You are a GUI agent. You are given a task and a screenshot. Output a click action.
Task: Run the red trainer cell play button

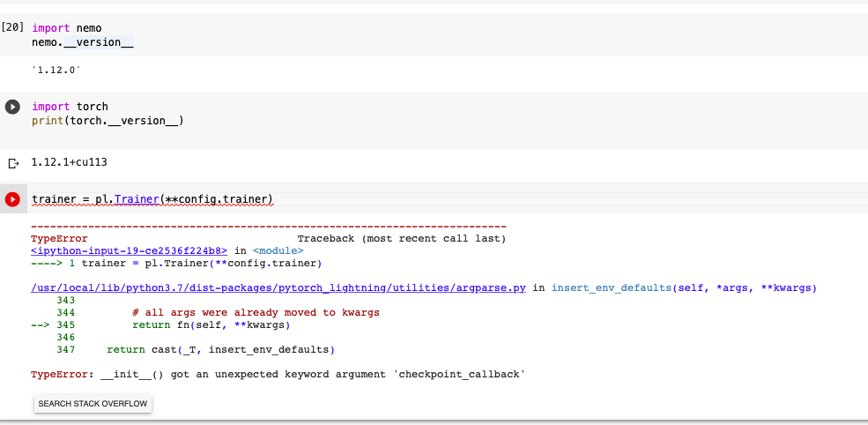click(12, 199)
